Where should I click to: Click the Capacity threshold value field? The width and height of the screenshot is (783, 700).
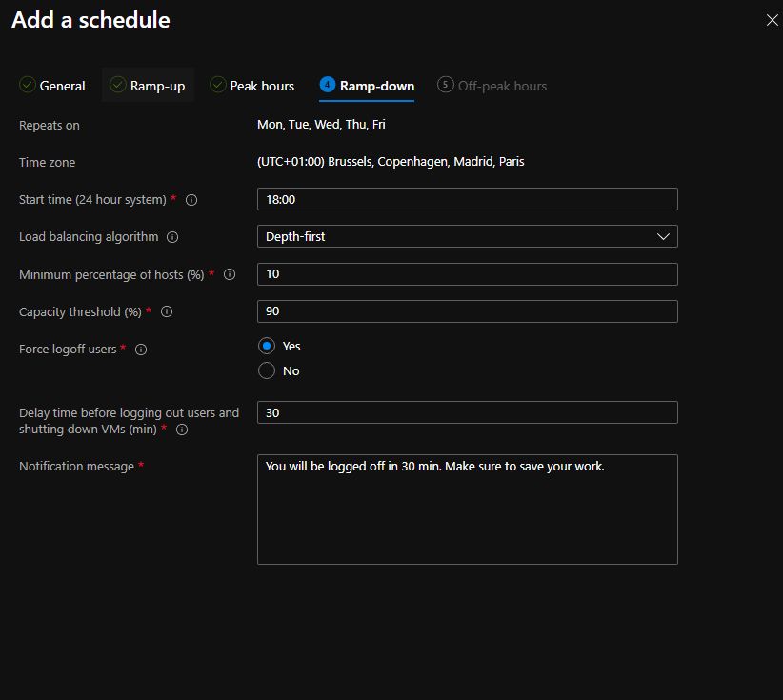click(x=467, y=311)
